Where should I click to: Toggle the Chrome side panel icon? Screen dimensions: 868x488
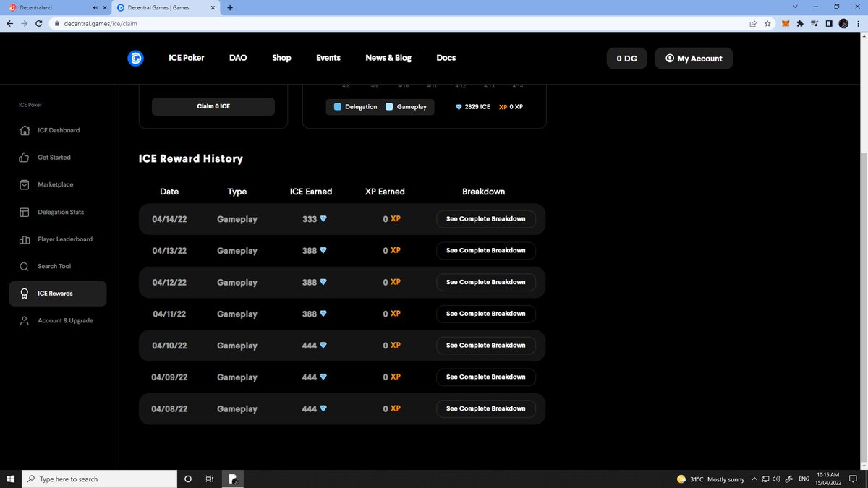point(829,23)
